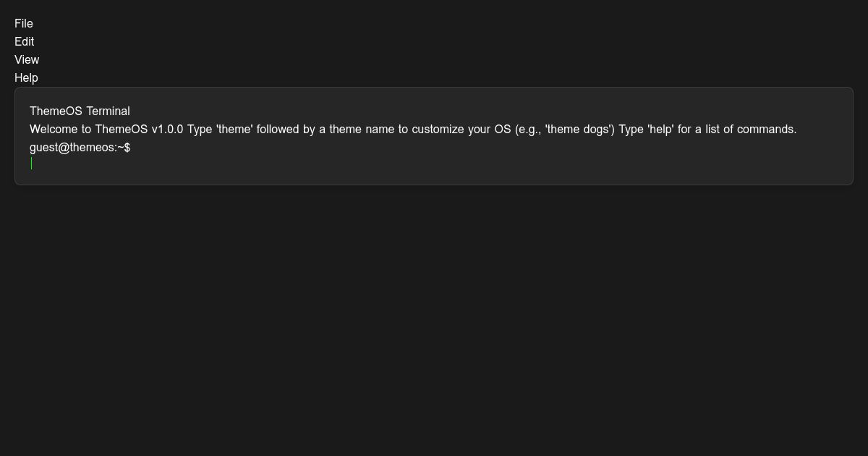Click the word 'guest' in the prompt
The width and height of the screenshot is (868, 456).
43,148
